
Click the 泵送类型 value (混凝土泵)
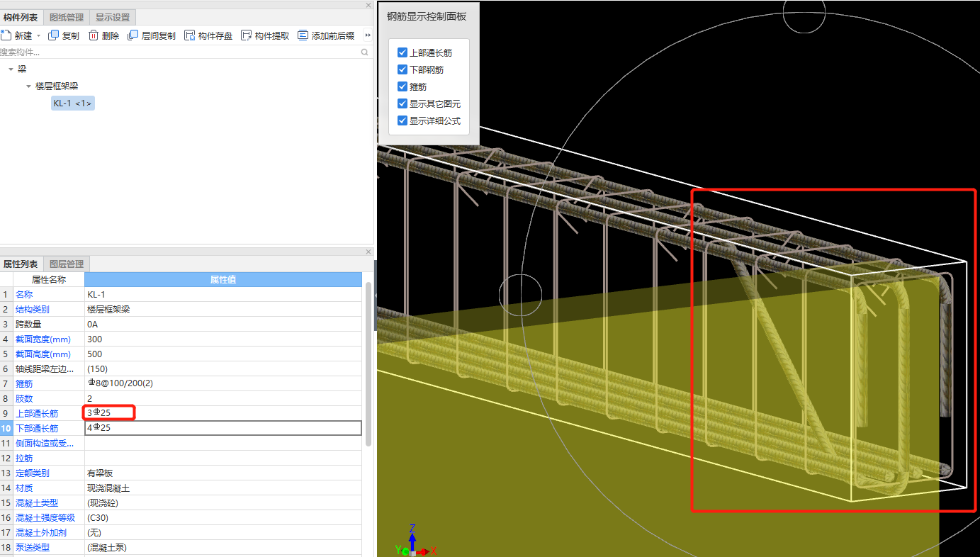click(223, 548)
